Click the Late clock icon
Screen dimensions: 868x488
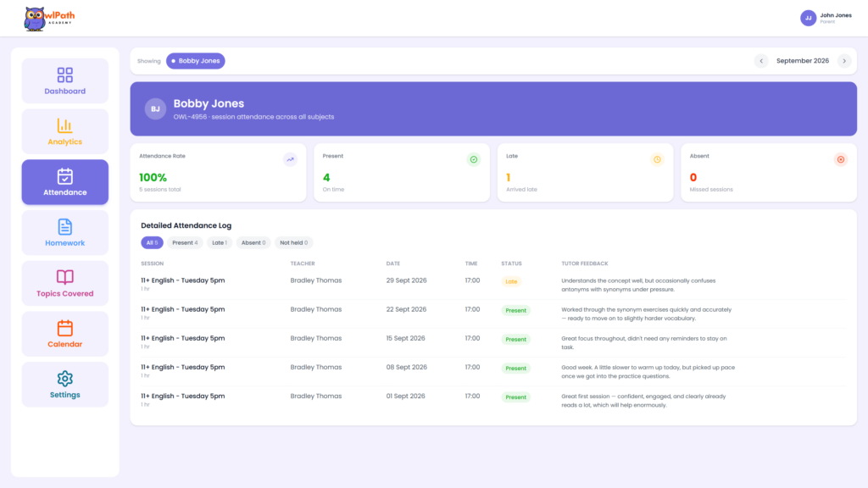tap(657, 159)
